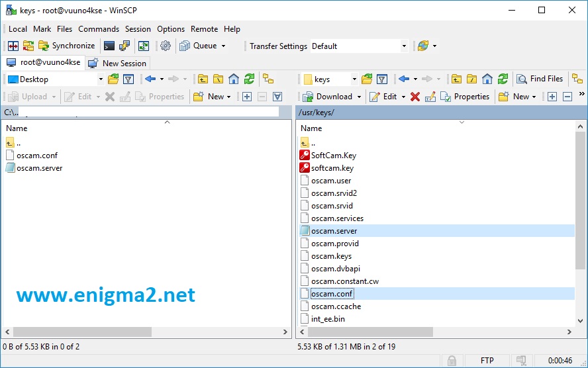This screenshot has height=368, width=588.
Task: Open the Transfer Settings Default combo box
Action: 359,46
